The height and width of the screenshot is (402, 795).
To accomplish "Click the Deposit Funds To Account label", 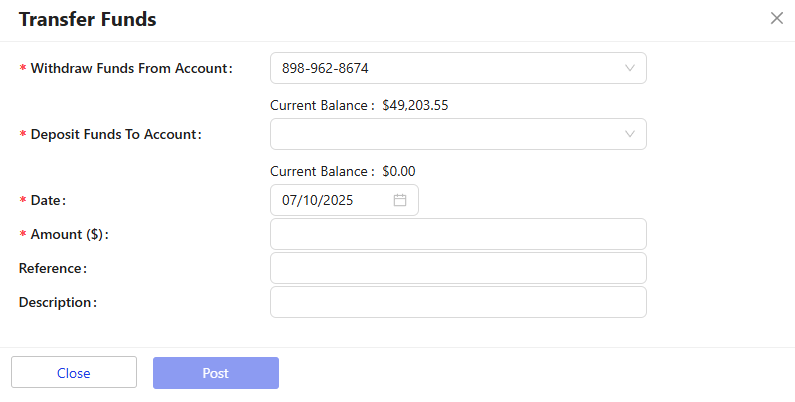I will coord(116,134).
